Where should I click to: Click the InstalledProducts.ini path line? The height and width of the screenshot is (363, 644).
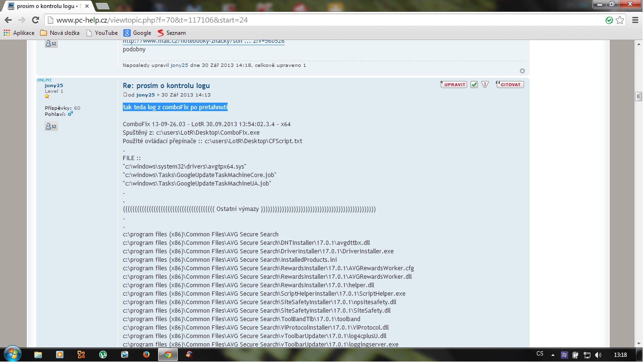click(230, 260)
